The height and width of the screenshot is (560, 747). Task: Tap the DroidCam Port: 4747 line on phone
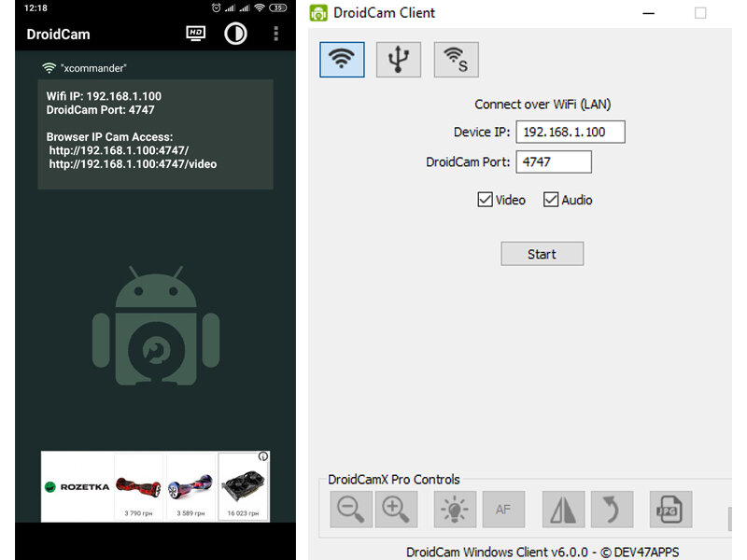coord(101,110)
